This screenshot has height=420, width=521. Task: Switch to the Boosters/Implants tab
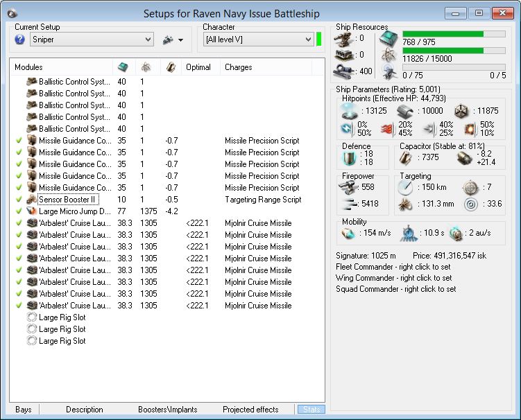pos(166,410)
